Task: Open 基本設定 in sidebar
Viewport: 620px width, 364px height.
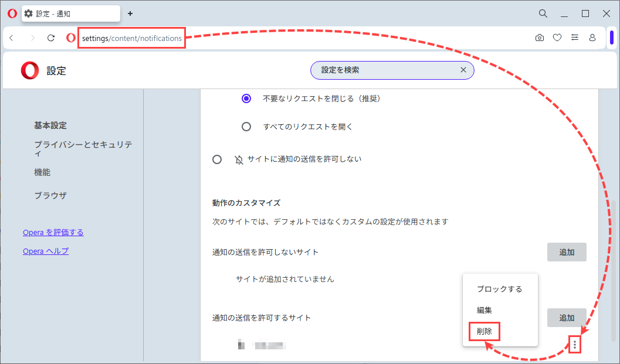Action: (x=50, y=125)
